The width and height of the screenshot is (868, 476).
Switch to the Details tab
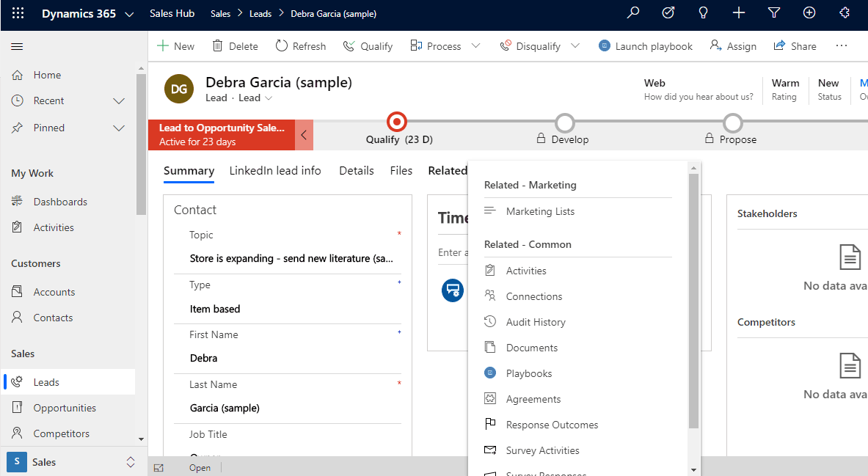pos(357,171)
